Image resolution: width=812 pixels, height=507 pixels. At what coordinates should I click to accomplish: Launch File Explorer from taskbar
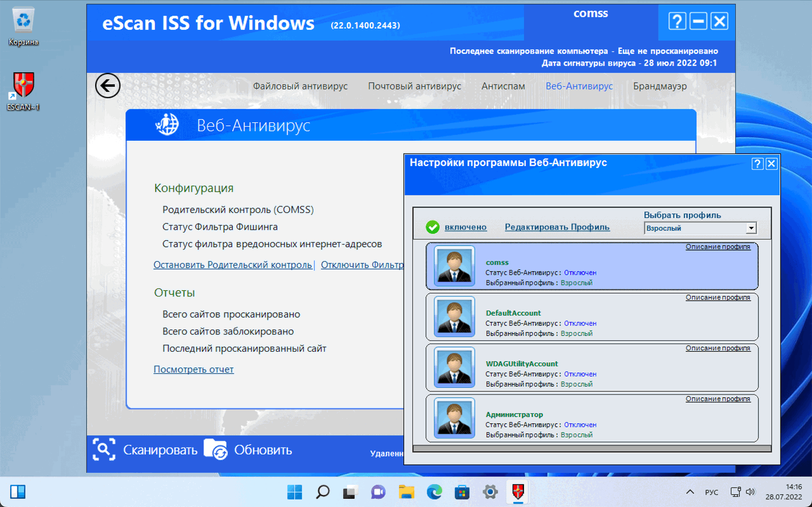[x=407, y=492]
